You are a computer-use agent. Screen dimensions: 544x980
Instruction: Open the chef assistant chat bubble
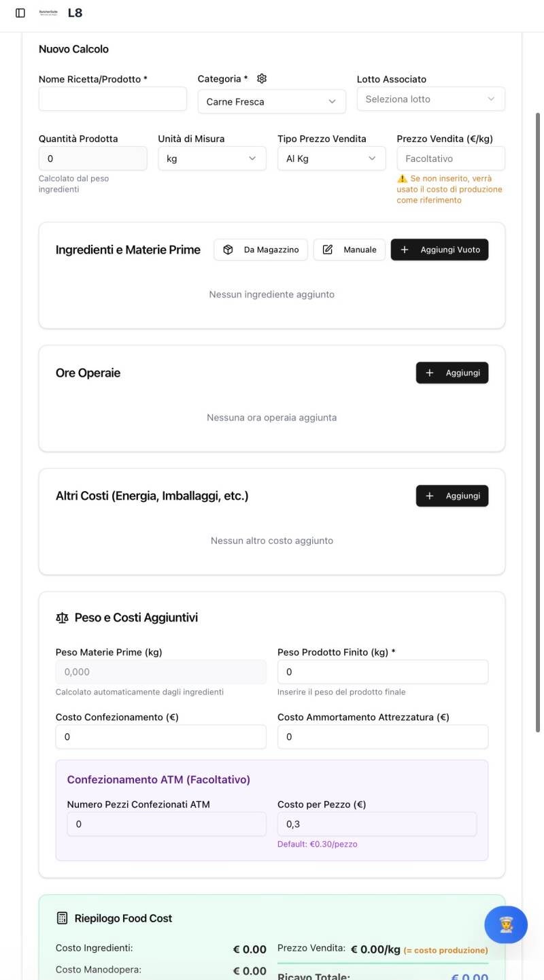(505, 924)
